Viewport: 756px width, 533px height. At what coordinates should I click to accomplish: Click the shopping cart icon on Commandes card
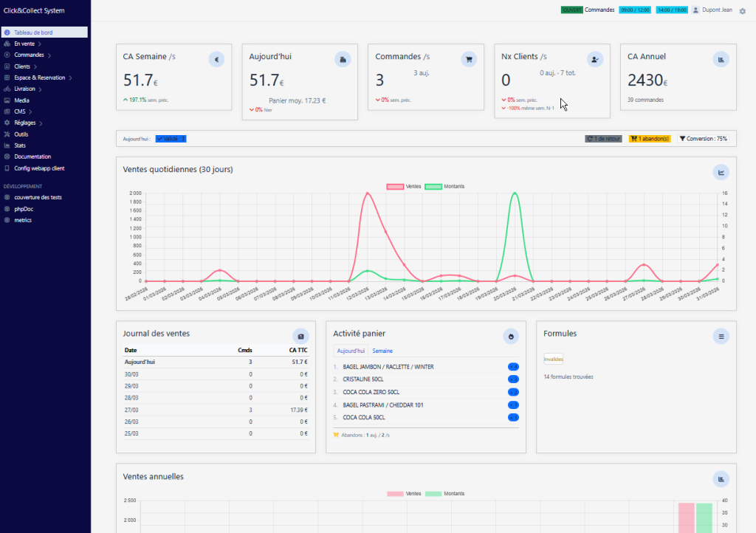click(468, 60)
